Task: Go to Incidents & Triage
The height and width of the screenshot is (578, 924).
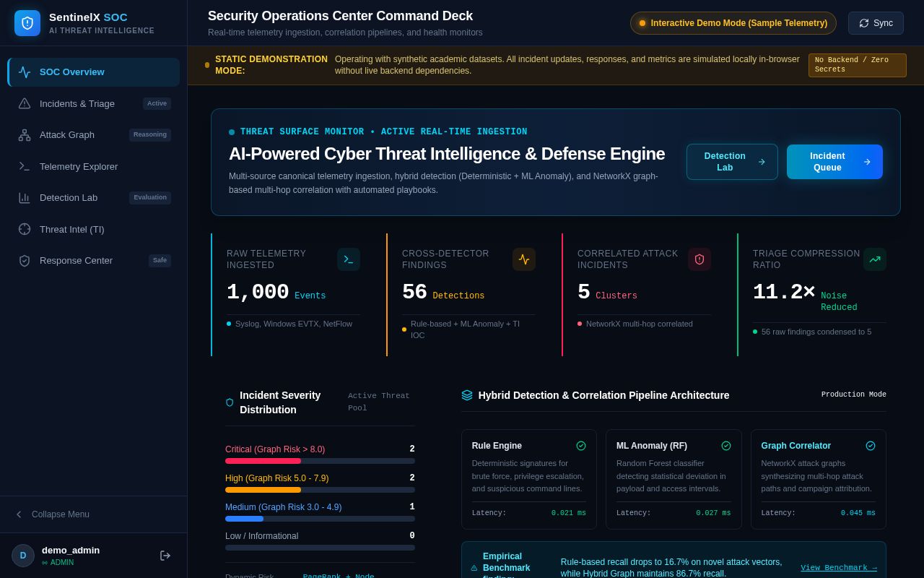Action: (x=94, y=103)
